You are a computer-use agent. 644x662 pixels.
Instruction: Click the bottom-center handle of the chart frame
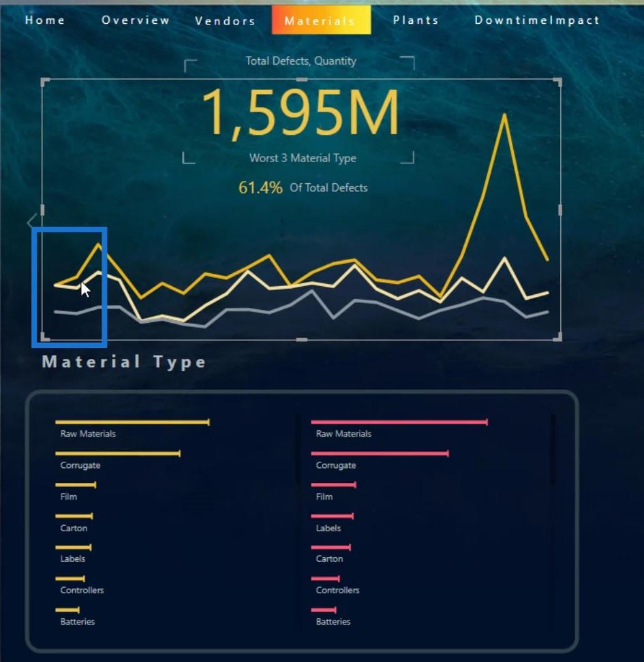(x=302, y=339)
